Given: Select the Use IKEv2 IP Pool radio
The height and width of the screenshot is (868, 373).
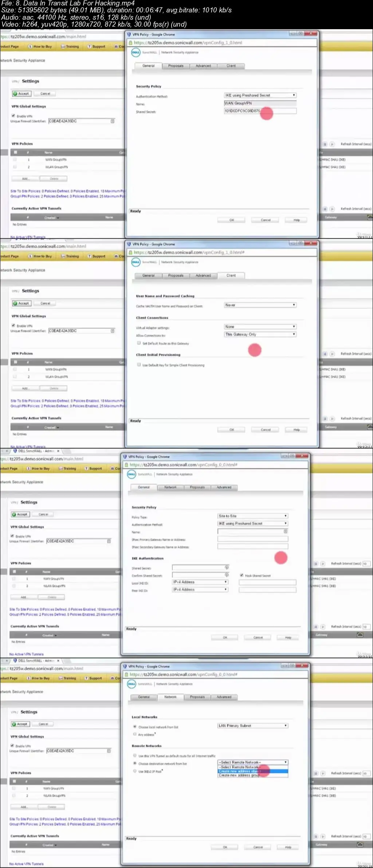Looking at the screenshot, I should (135, 771).
